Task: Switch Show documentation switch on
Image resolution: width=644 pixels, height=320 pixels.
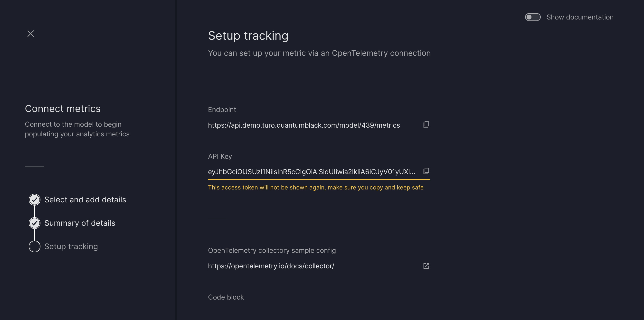Action: pyautogui.click(x=533, y=17)
